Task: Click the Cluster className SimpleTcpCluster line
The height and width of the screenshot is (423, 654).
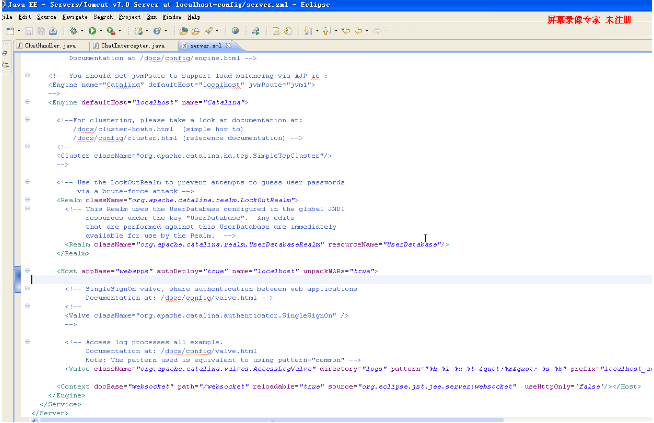Action: point(194,156)
